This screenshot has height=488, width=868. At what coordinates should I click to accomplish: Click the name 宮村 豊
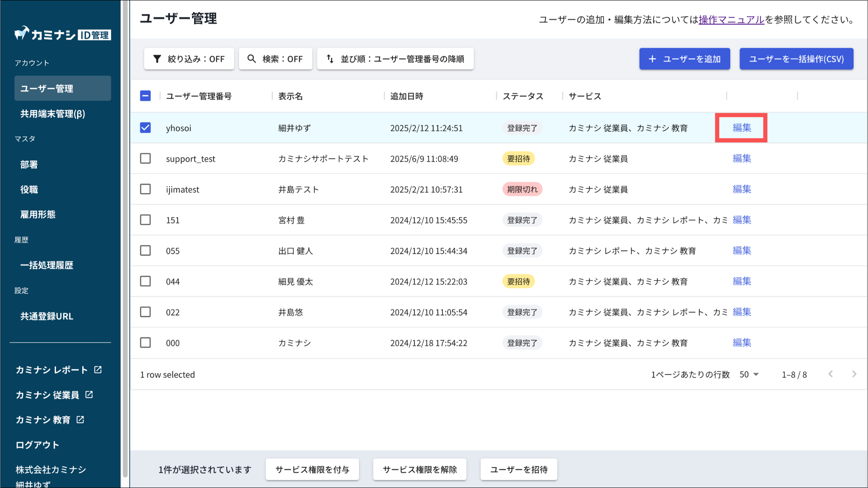pos(291,220)
